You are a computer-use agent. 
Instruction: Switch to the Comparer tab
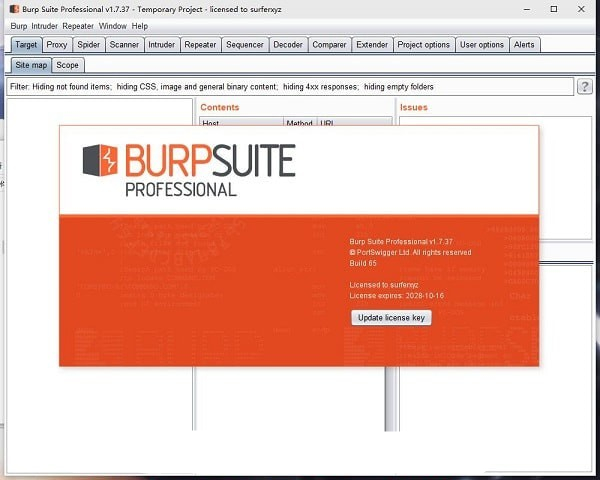(329, 45)
